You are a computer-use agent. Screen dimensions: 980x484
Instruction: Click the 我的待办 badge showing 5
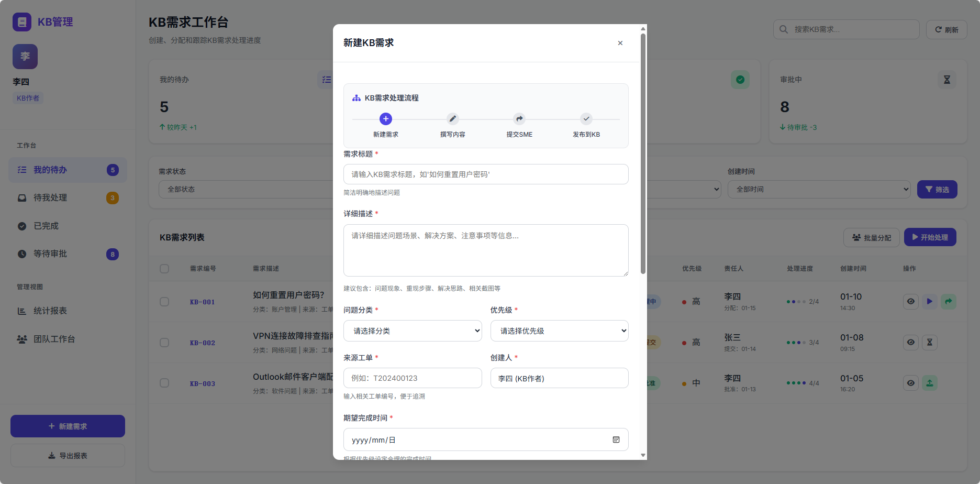[113, 170]
